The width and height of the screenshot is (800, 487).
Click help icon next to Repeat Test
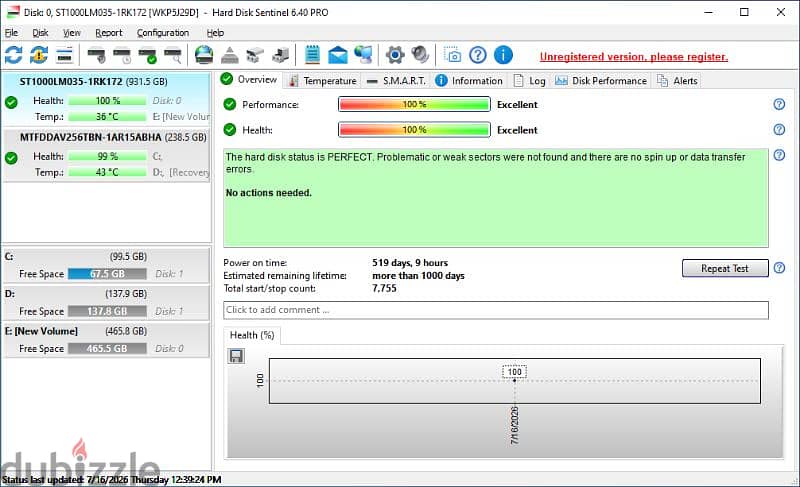[x=779, y=268]
